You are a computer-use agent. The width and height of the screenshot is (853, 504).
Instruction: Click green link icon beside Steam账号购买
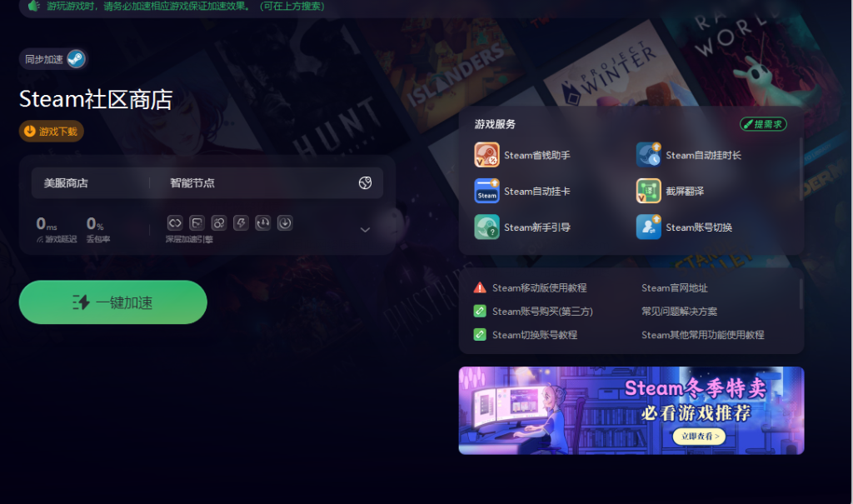point(480,312)
